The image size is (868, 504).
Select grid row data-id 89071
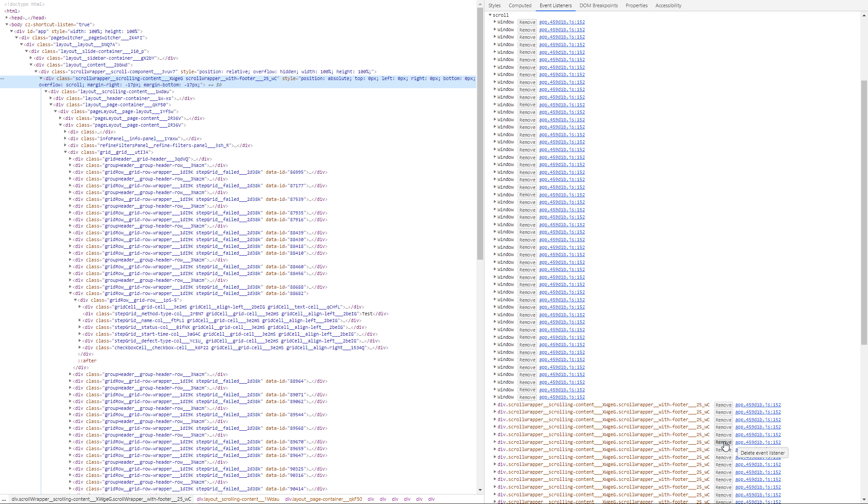tap(200, 395)
